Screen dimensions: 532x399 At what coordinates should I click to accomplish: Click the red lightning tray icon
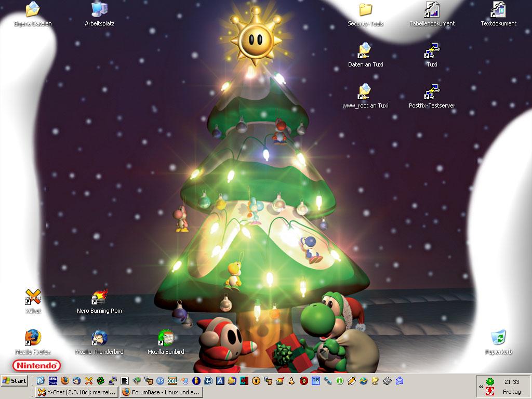(490, 392)
